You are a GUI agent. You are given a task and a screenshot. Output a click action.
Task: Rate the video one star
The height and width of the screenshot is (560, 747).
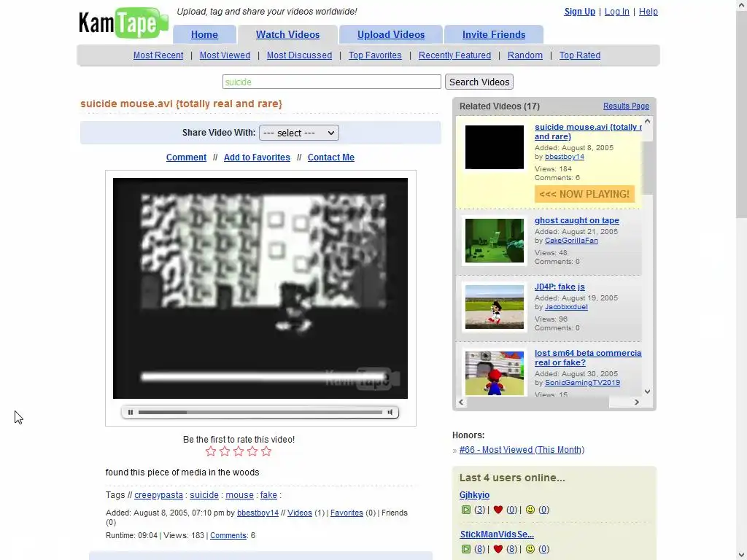tap(211, 451)
